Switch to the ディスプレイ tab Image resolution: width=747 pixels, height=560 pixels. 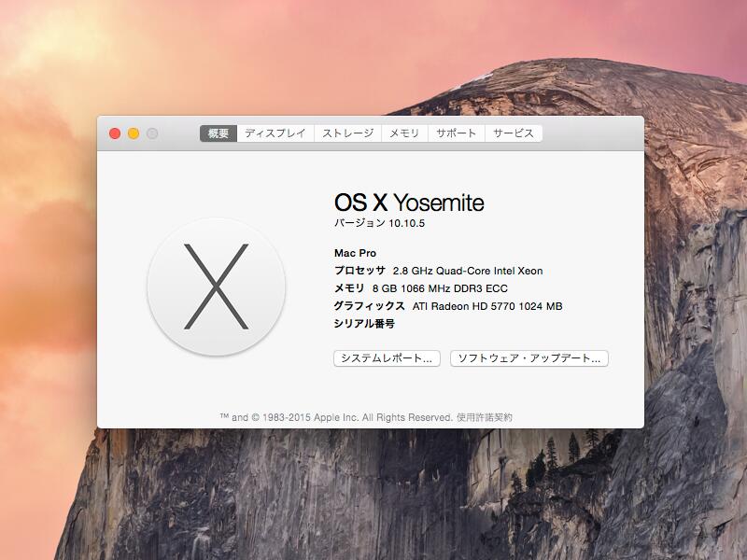click(x=275, y=133)
